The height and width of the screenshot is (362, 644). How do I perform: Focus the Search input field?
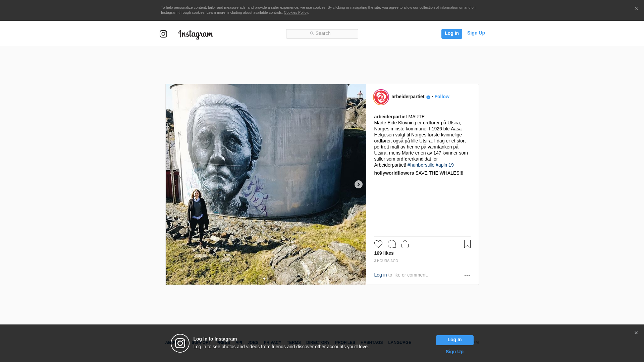coord(322,34)
